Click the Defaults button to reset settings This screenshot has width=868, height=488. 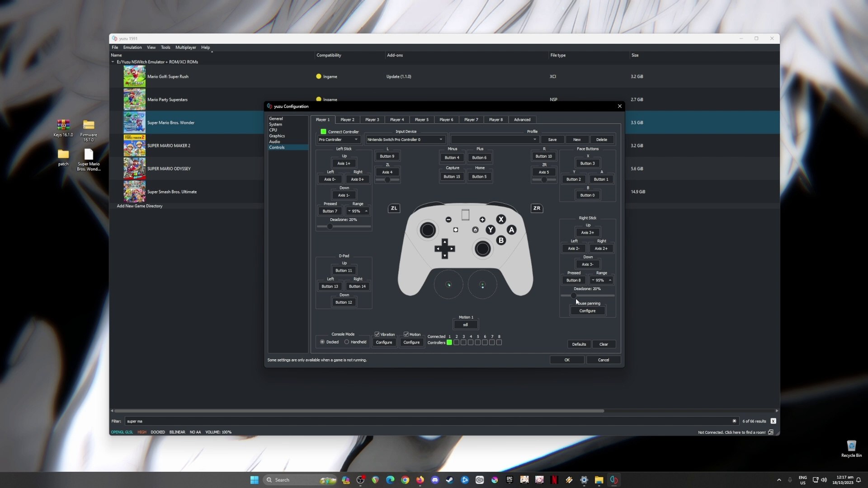[579, 343]
